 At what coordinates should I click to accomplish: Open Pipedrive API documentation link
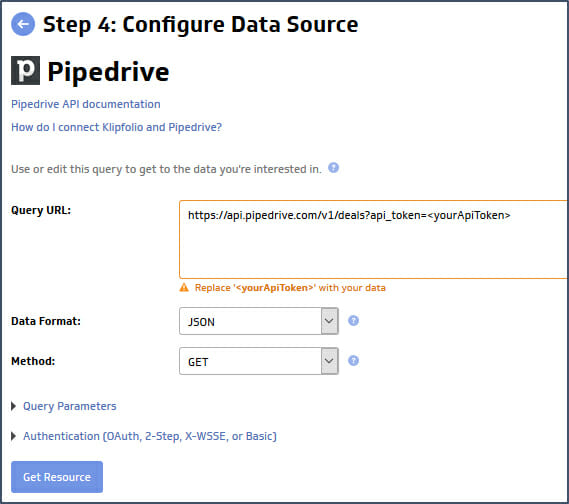(86, 104)
